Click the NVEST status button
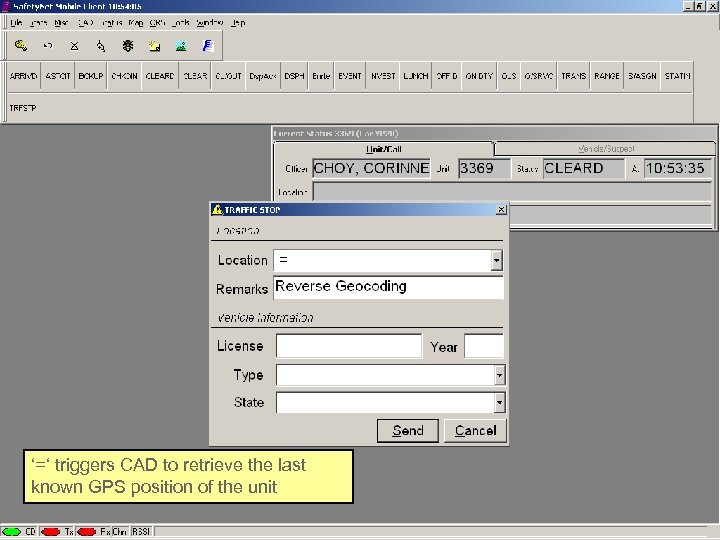The height and width of the screenshot is (540, 720). 383,76
